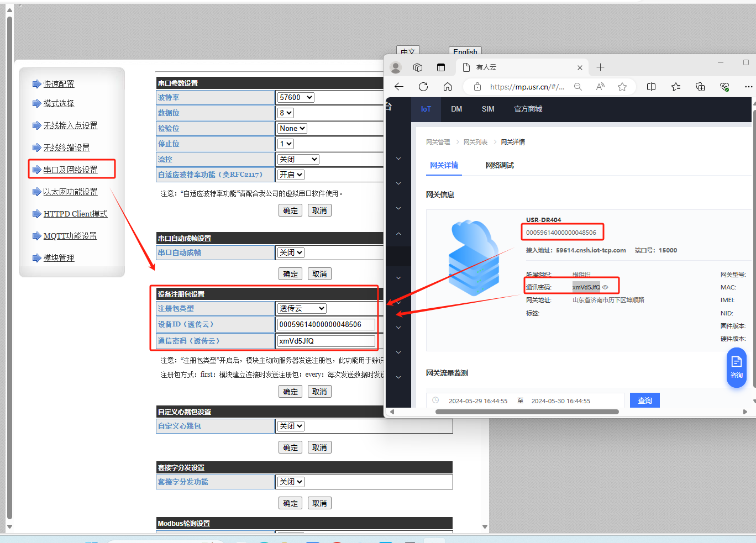Open the 注册包类型 dropdown showing 透传云
The image size is (756, 543).
[302, 308]
